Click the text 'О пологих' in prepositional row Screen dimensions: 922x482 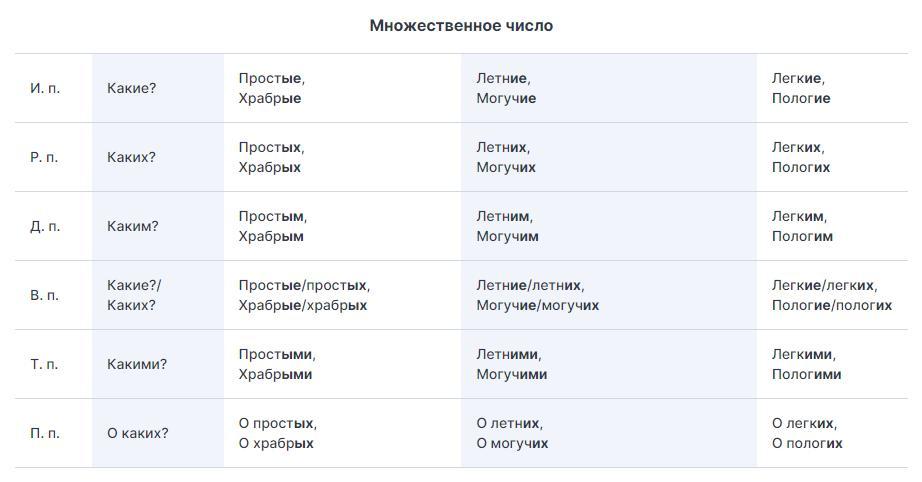[807, 443]
